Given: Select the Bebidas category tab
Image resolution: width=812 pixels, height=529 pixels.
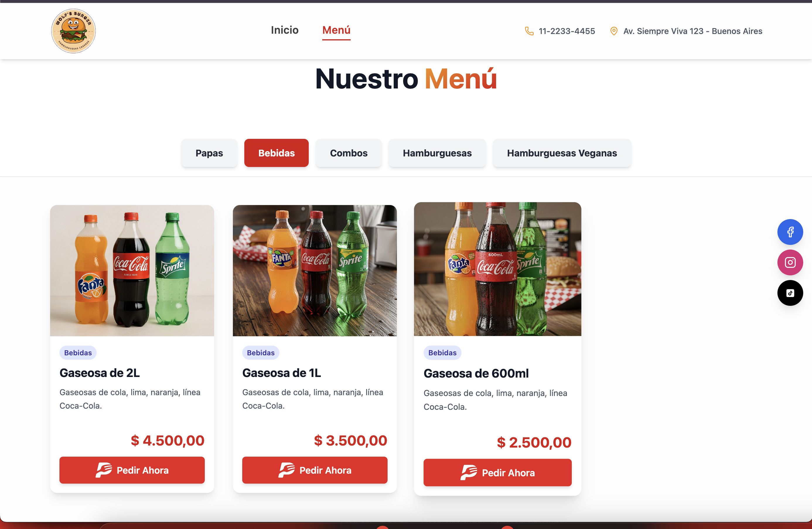Looking at the screenshot, I should tap(276, 153).
